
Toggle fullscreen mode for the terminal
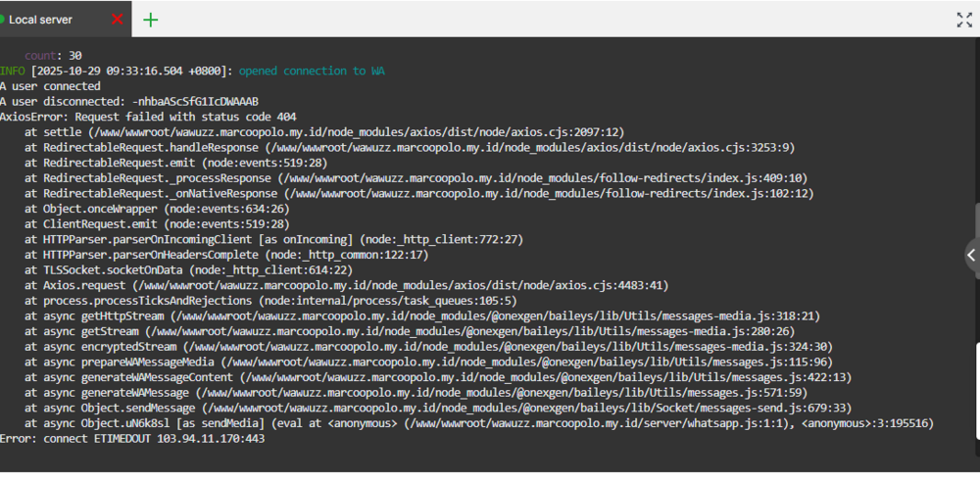pyautogui.click(x=963, y=19)
